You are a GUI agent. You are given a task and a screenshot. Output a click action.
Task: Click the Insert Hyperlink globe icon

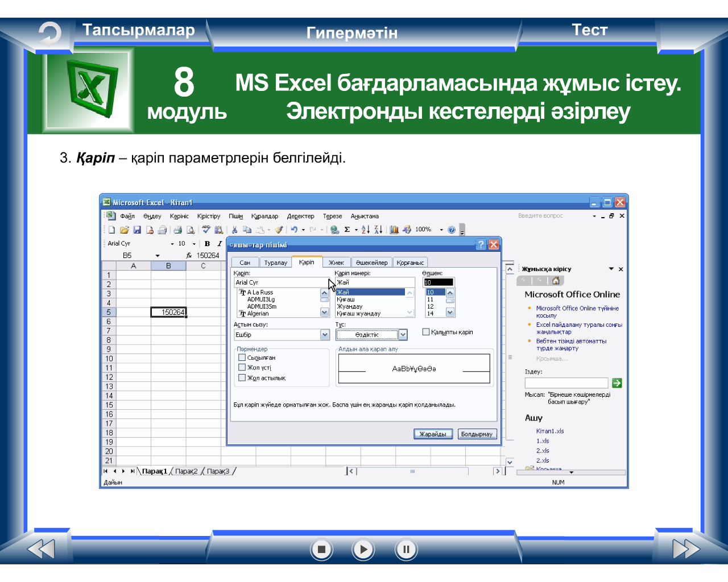point(334,230)
